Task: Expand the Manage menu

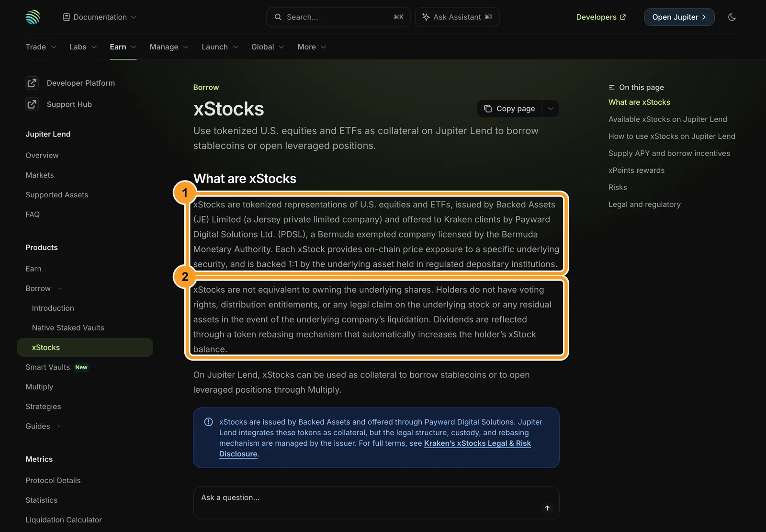Action: 169,47
